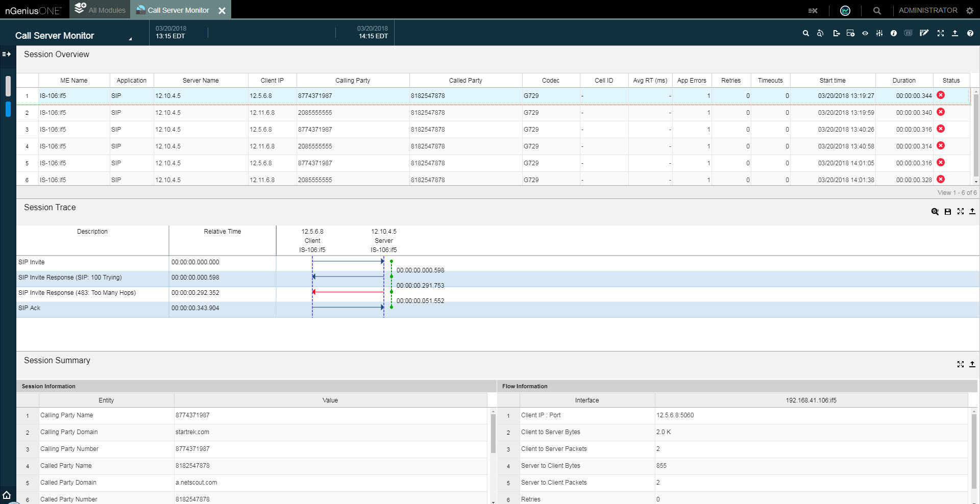Click the Calling Party column header

click(353, 81)
